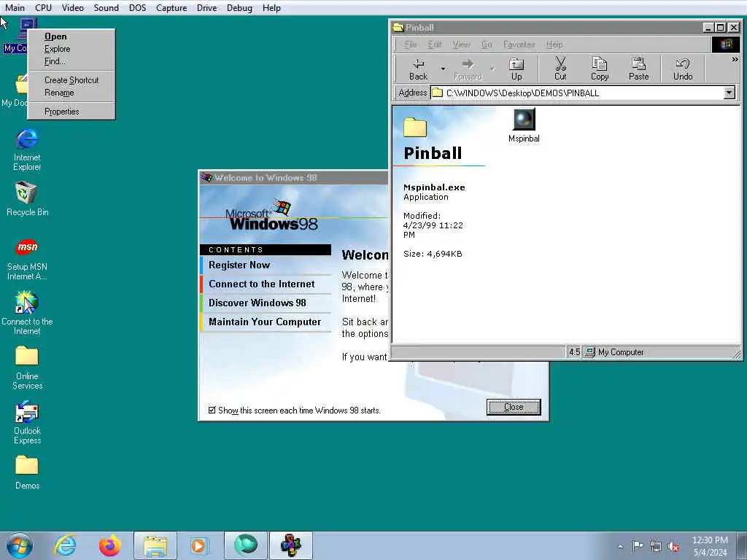Open the DOSBox Capture menu
The height and width of the screenshot is (560, 747).
(171, 7)
